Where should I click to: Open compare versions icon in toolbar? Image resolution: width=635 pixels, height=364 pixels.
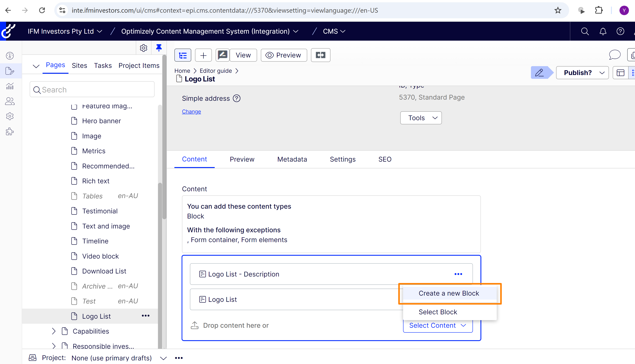(x=320, y=55)
